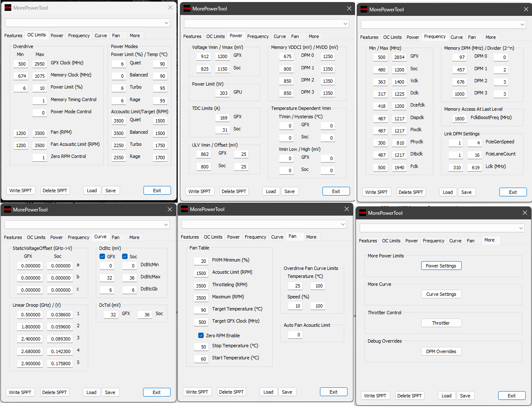This screenshot has width=532, height=407.
Task: Click Write SPPT in the More window
Action: (375, 396)
